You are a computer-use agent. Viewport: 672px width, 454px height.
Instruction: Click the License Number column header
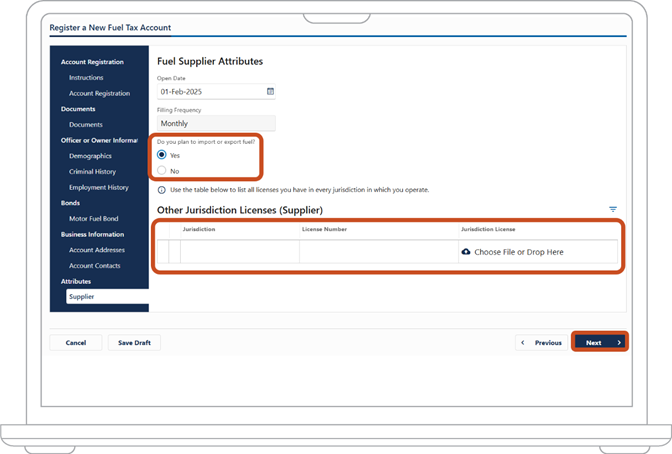pos(324,229)
